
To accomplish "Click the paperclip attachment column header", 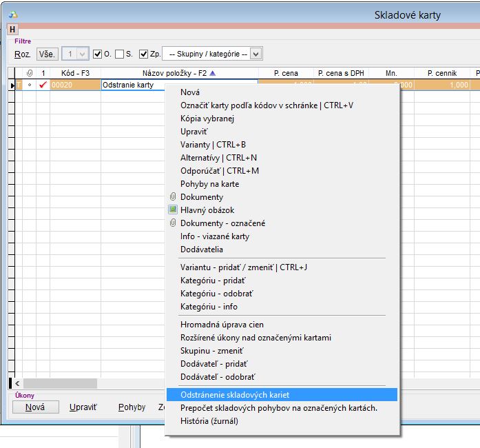I will pos(29,73).
